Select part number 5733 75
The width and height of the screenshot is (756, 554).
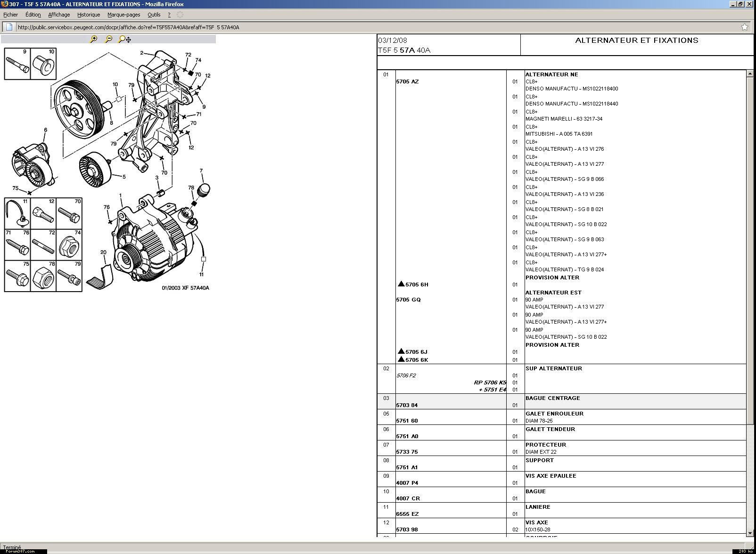click(x=407, y=452)
